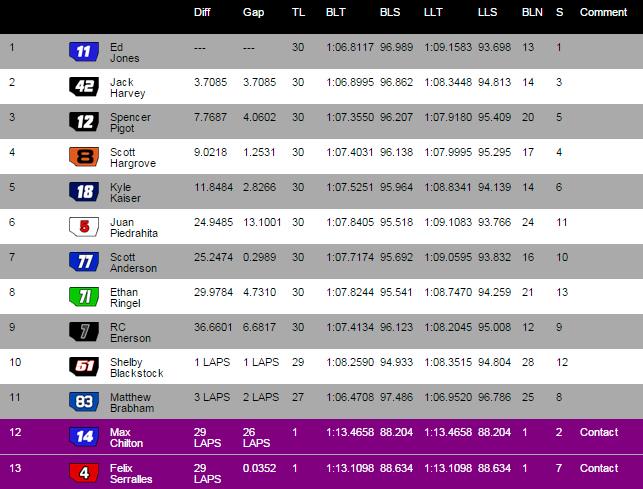Click the Diff column header

(202, 12)
